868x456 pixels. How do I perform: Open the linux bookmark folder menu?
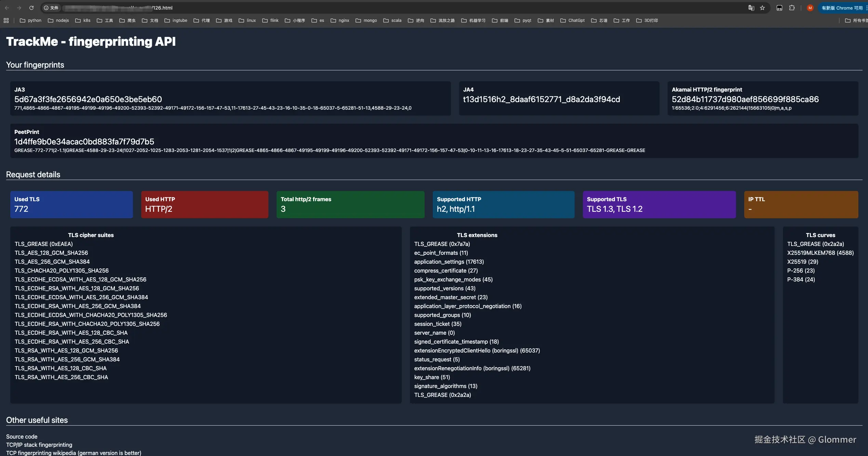point(247,20)
